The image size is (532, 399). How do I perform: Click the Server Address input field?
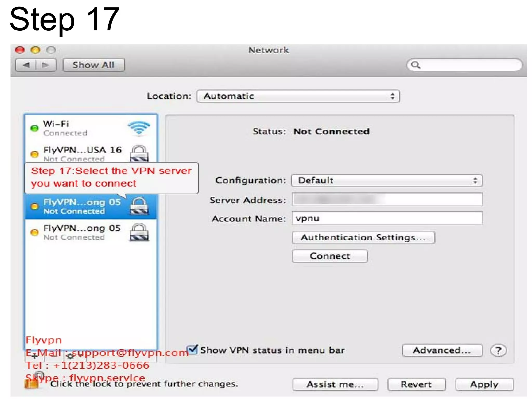387,199
